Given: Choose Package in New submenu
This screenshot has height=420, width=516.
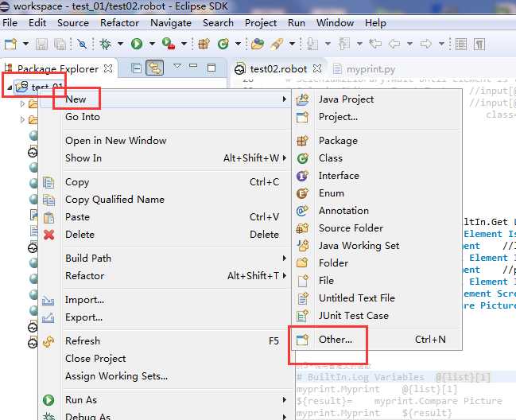Looking at the screenshot, I should (x=377, y=141).
